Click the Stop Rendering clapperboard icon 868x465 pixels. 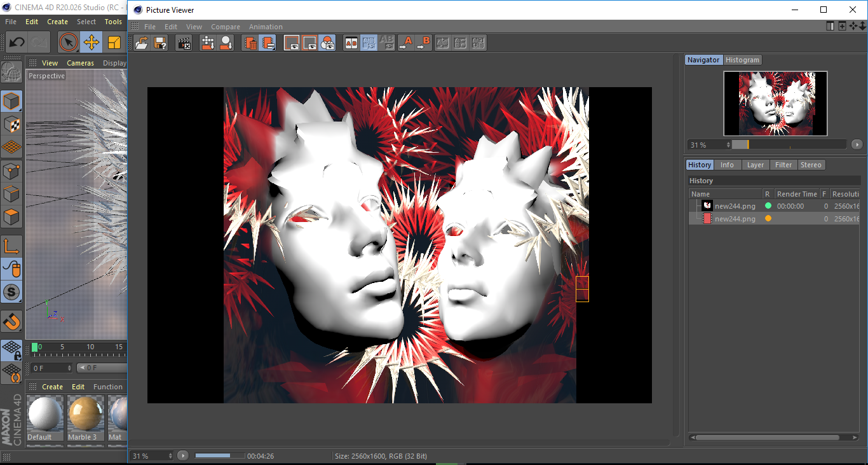tap(184, 43)
